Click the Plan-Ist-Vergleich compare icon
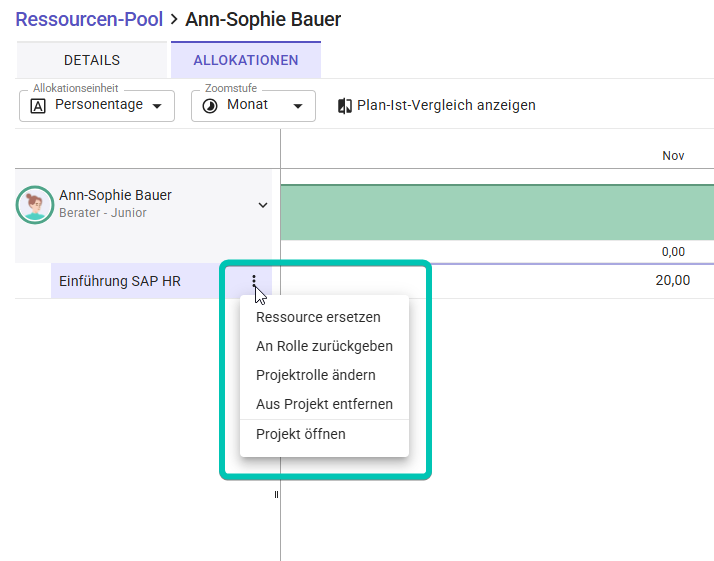714x561 pixels. pos(345,105)
